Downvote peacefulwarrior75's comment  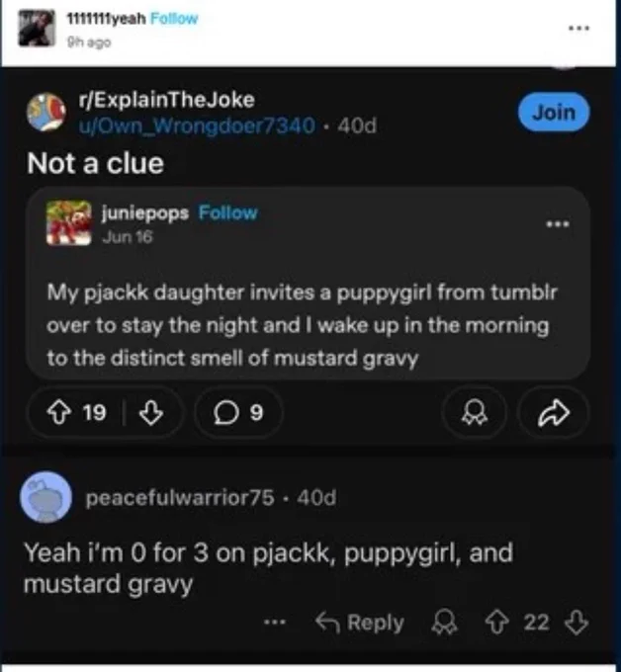click(576, 623)
